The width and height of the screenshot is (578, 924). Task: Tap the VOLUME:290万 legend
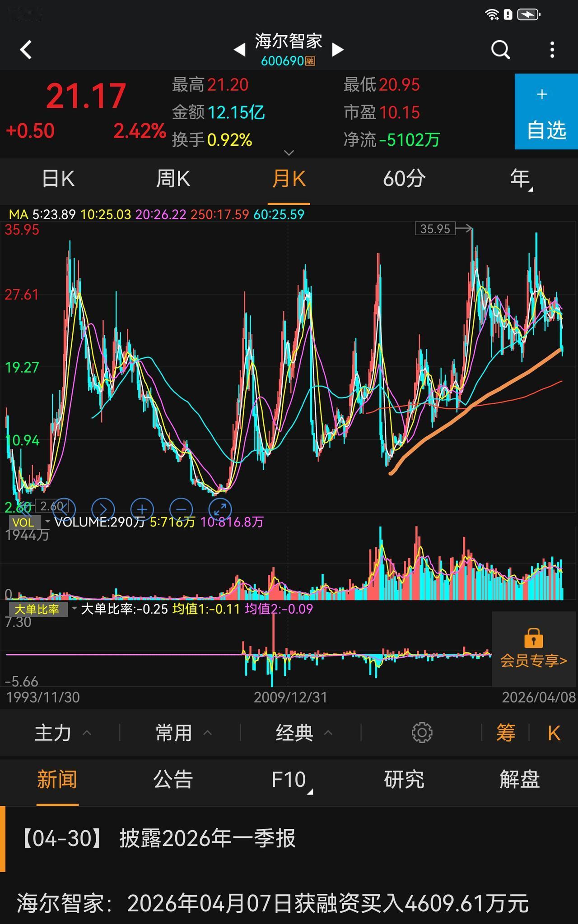pos(99,522)
